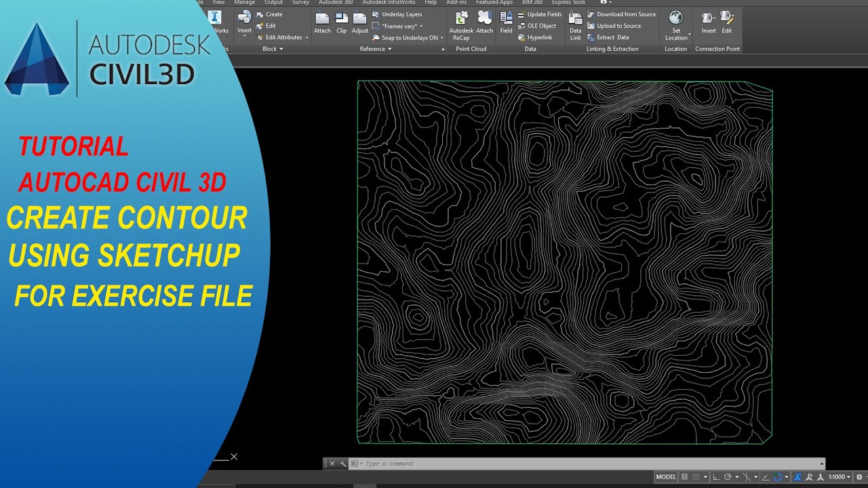Click the Set Location globe icon
Screen dimensions: 868x488
point(675,18)
